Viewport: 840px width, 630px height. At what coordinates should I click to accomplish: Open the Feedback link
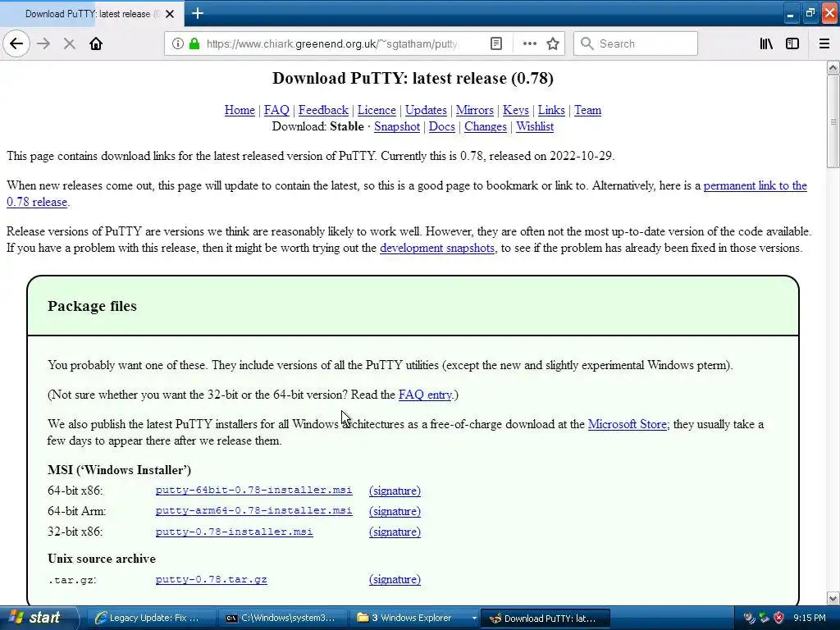pyautogui.click(x=323, y=111)
